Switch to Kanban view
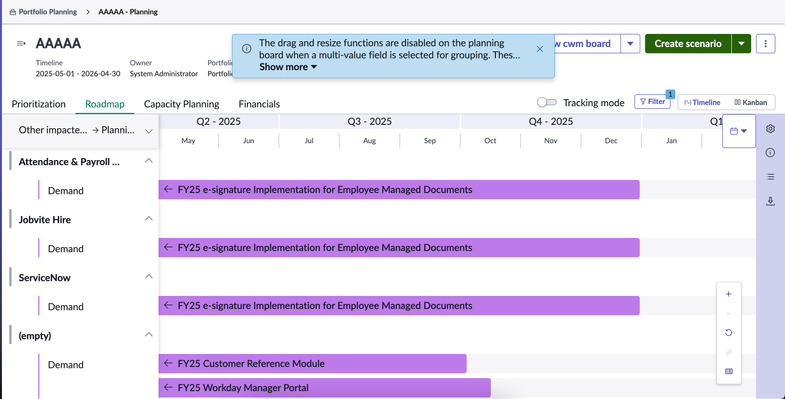The height and width of the screenshot is (399, 785). click(x=750, y=102)
